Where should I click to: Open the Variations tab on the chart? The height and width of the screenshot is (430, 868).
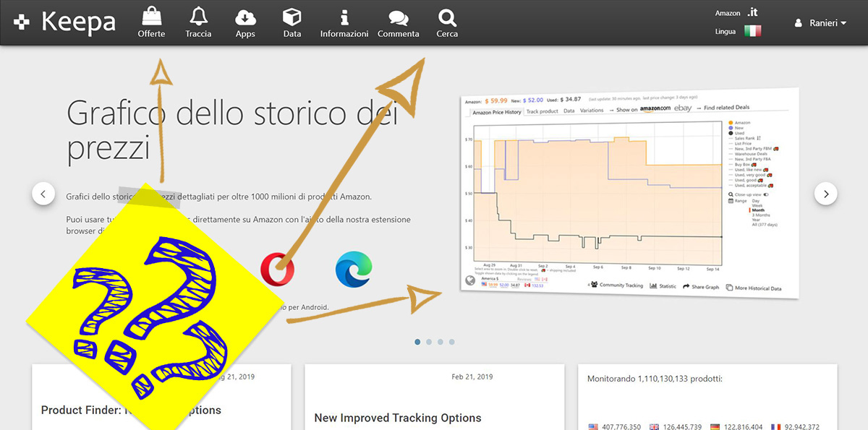(591, 110)
